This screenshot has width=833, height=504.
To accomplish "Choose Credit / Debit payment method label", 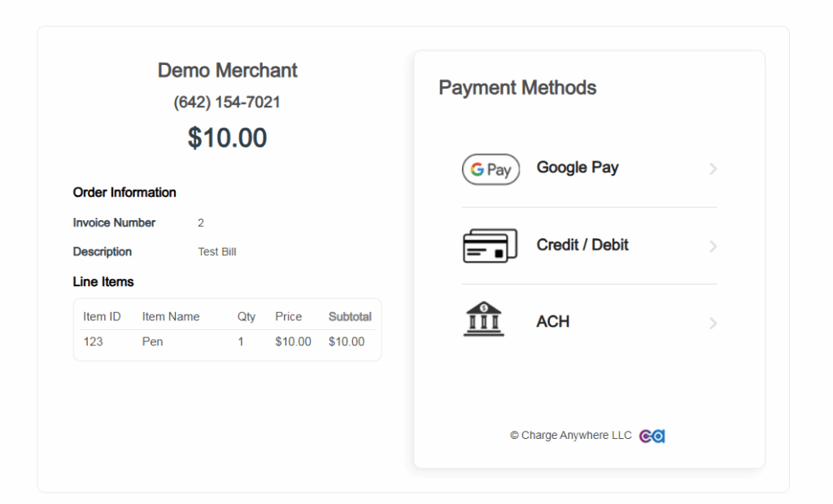I will click(582, 245).
